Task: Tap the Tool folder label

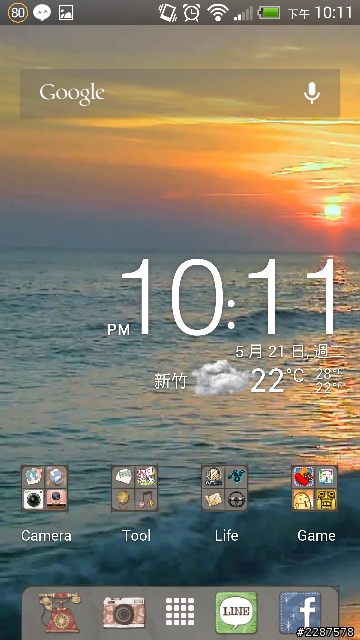Action: click(x=136, y=536)
